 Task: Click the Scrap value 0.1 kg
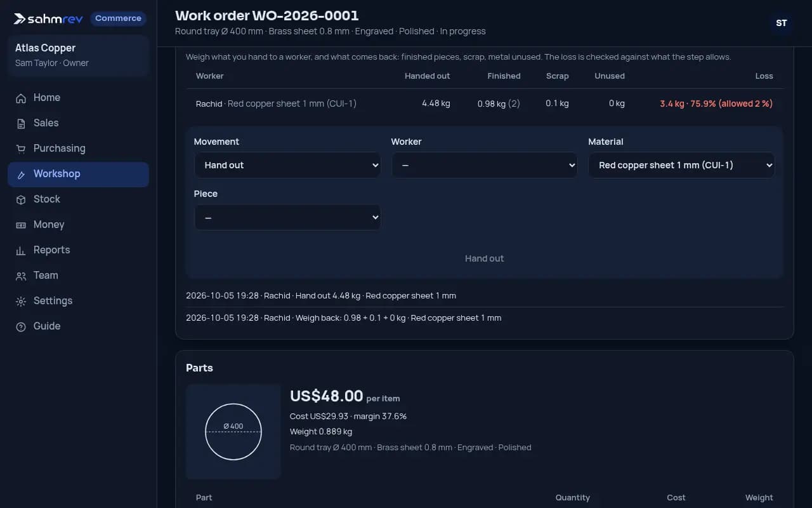point(557,104)
